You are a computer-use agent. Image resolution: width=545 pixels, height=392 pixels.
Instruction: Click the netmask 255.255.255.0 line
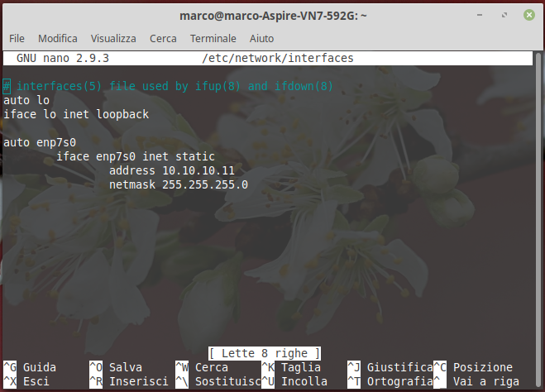point(179,184)
